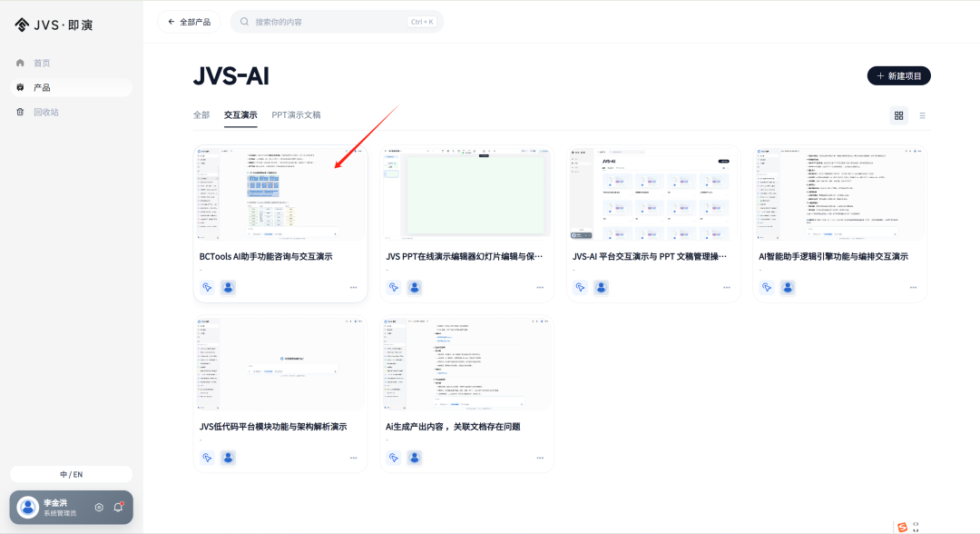Open settings gear beside 李金洪
Screen dimensions: 980x534
coord(99,507)
